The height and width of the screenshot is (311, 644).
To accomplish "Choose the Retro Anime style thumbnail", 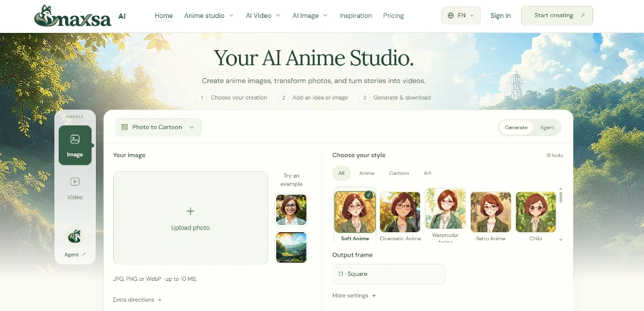I will click(490, 212).
